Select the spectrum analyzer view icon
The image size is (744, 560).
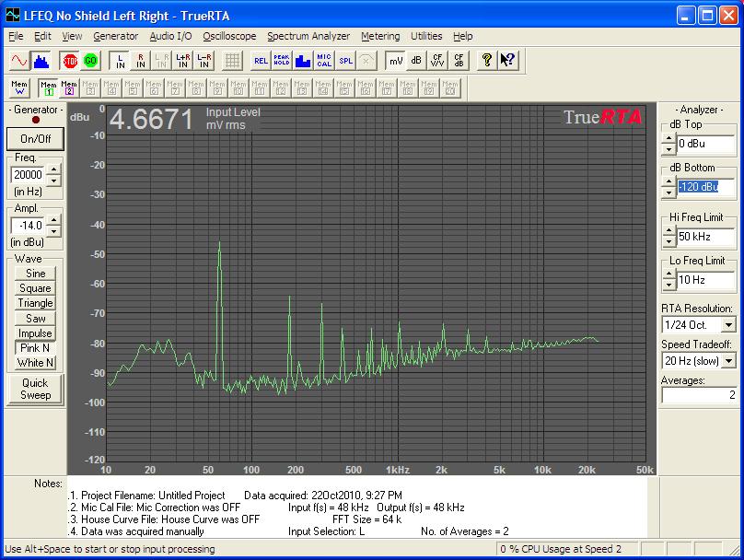[41, 60]
